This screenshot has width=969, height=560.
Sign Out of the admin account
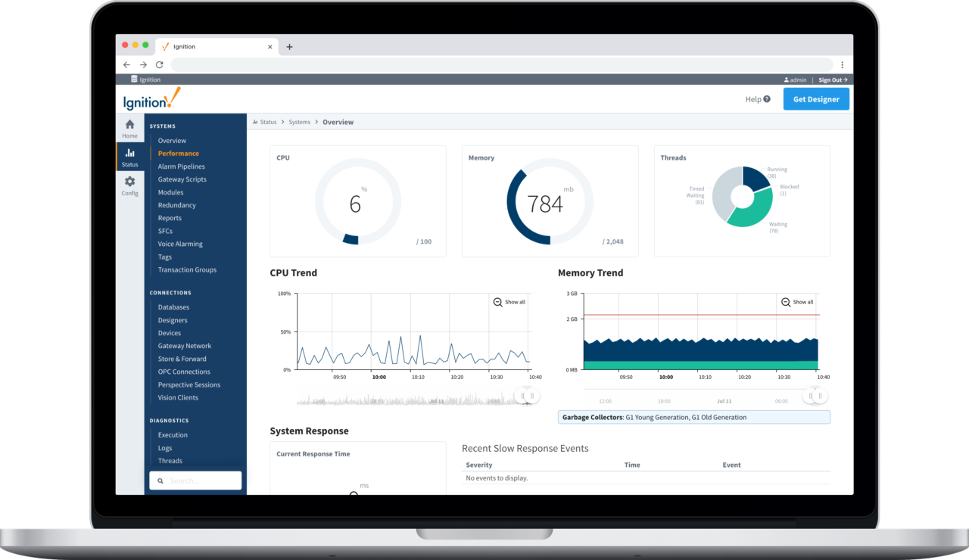830,79
